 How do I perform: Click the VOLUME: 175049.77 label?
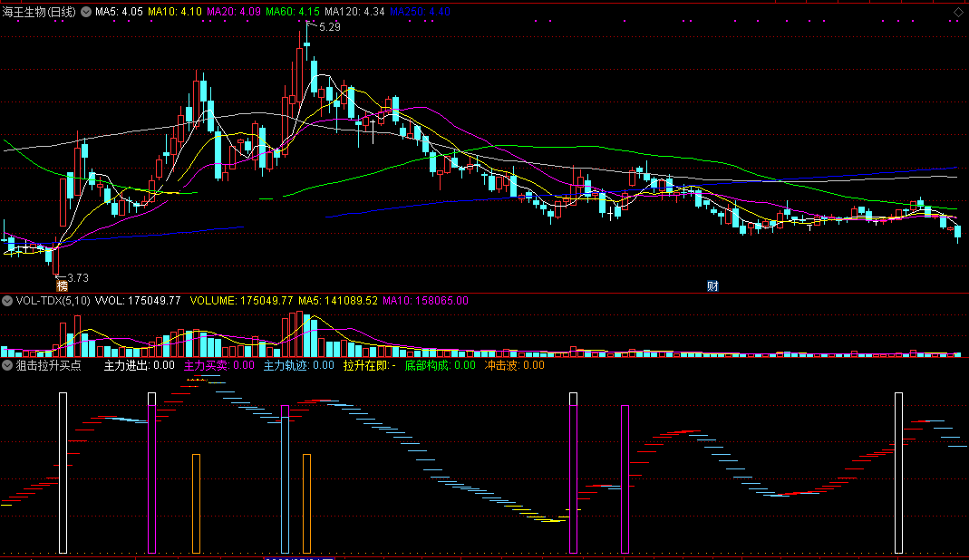241,301
